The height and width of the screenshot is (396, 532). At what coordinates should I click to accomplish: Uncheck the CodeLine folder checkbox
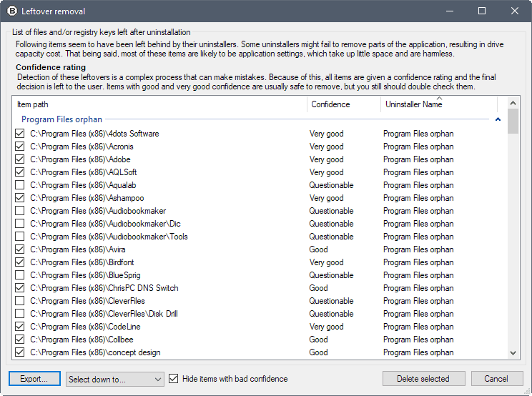(20, 327)
